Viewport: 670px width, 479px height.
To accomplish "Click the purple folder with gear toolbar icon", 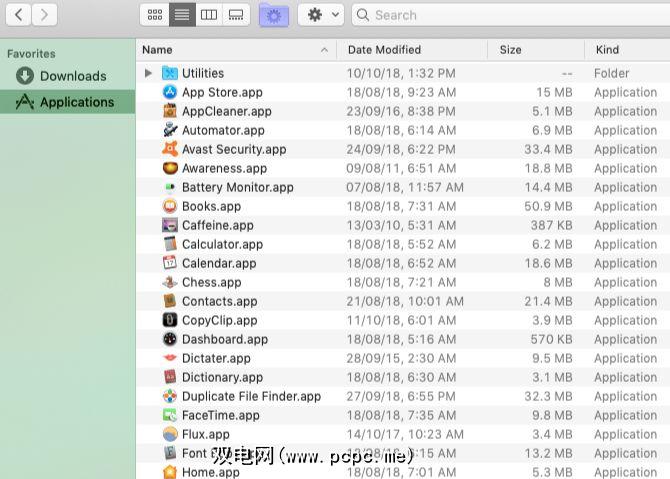I will pyautogui.click(x=274, y=15).
